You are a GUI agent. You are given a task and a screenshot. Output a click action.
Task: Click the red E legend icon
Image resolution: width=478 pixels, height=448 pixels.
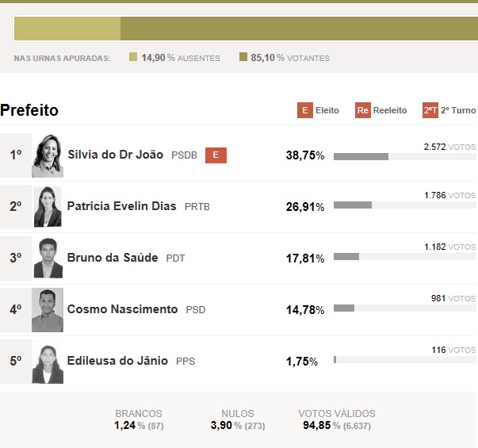click(304, 110)
